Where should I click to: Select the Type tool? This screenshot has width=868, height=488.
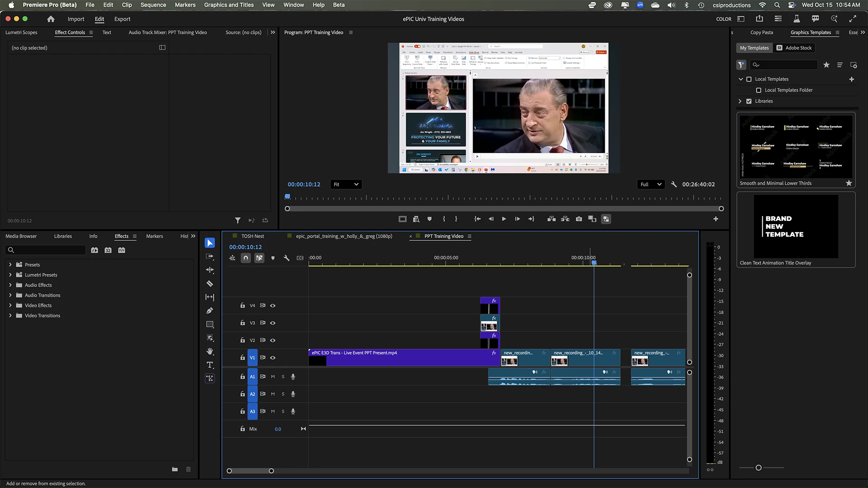[210, 365]
